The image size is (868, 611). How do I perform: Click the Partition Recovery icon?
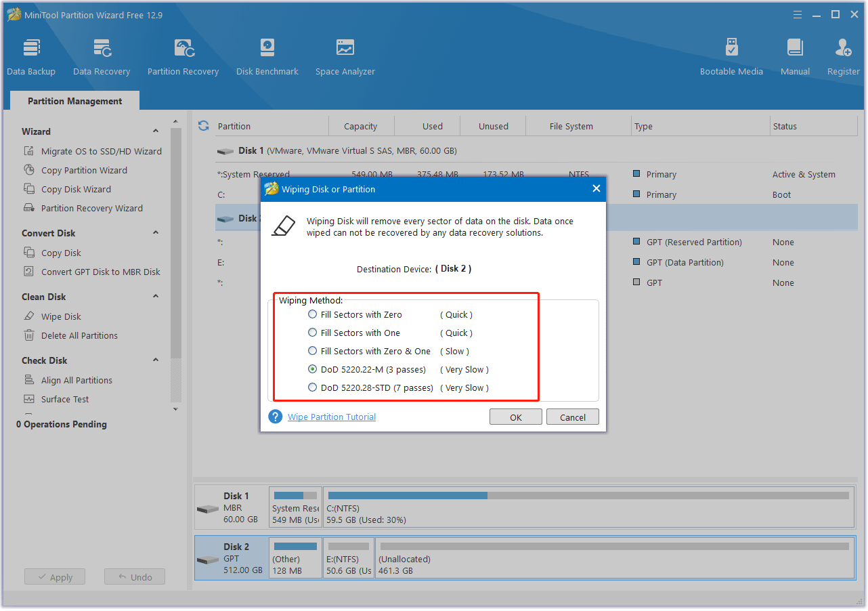(x=183, y=54)
